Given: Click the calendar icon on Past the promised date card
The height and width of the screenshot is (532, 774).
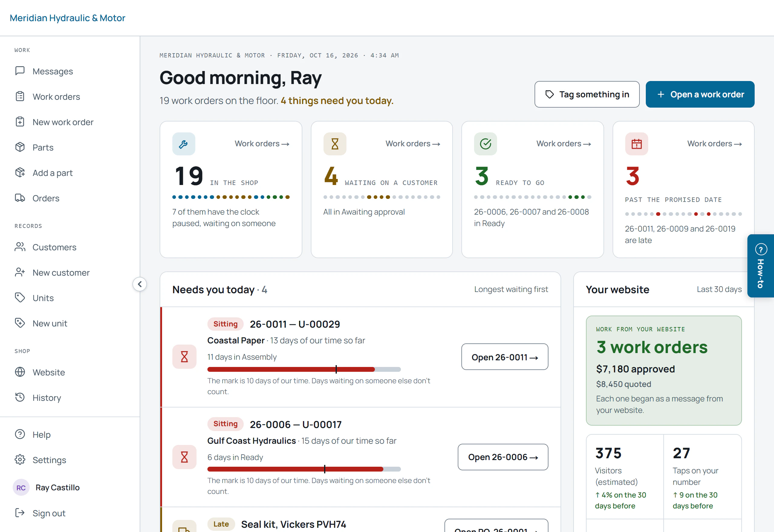Looking at the screenshot, I should coord(637,144).
